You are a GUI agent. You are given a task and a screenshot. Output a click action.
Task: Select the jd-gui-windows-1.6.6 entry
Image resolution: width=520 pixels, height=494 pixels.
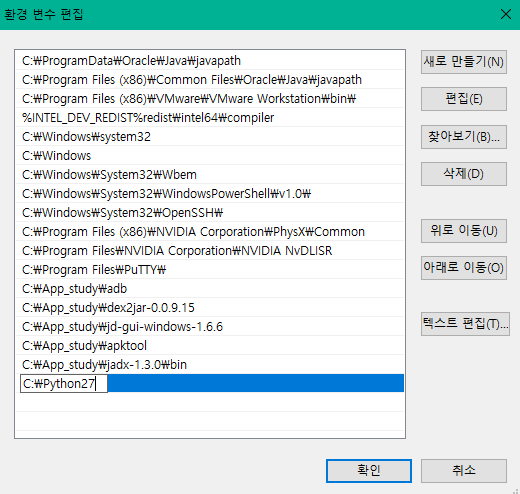point(210,327)
